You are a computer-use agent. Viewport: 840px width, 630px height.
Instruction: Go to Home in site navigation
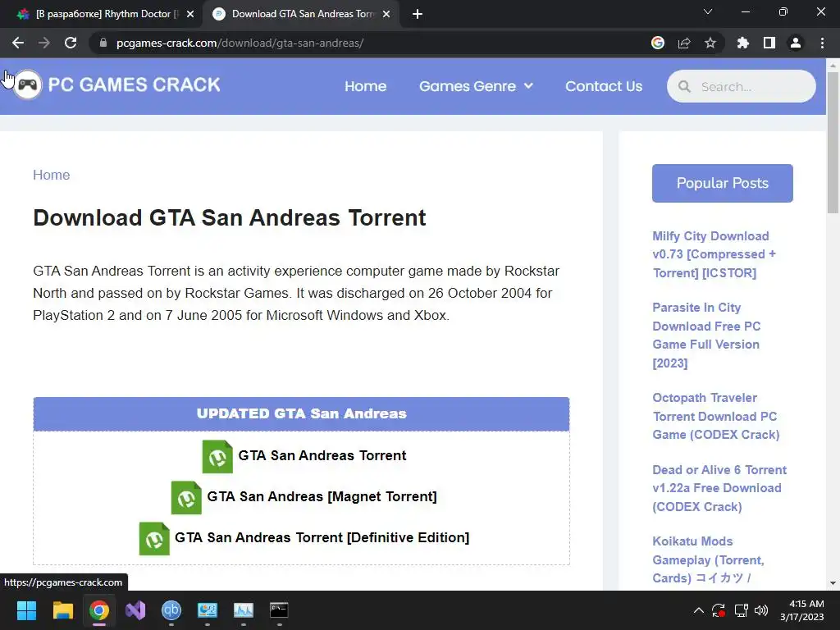pyautogui.click(x=365, y=86)
